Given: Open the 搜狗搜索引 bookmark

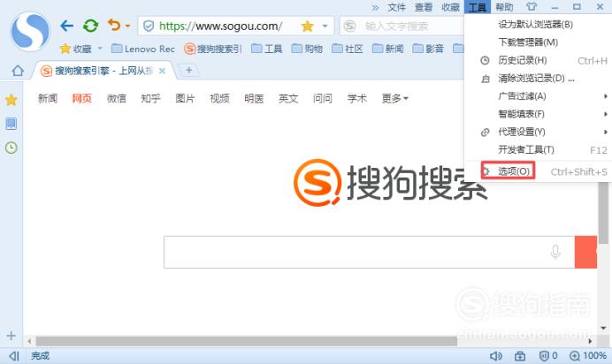Looking at the screenshot, I should click(x=213, y=49).
